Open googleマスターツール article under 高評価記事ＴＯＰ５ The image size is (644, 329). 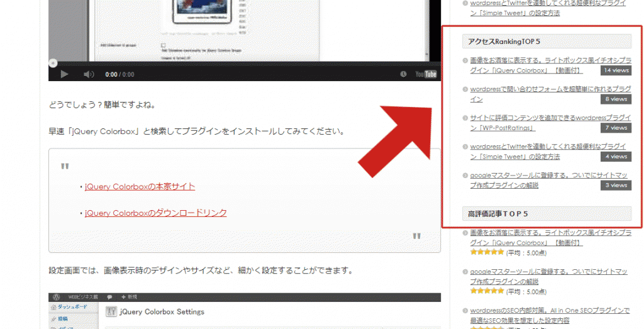click(548, 276)
